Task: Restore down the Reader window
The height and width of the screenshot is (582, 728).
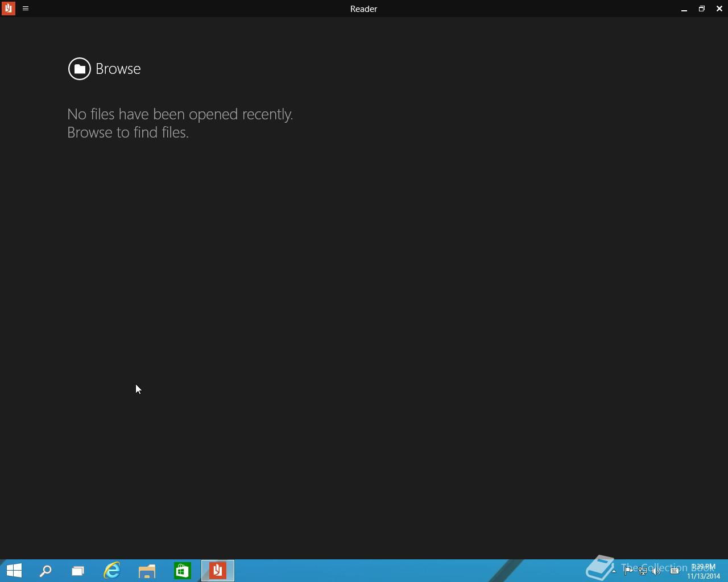Action: coord(702,9)
